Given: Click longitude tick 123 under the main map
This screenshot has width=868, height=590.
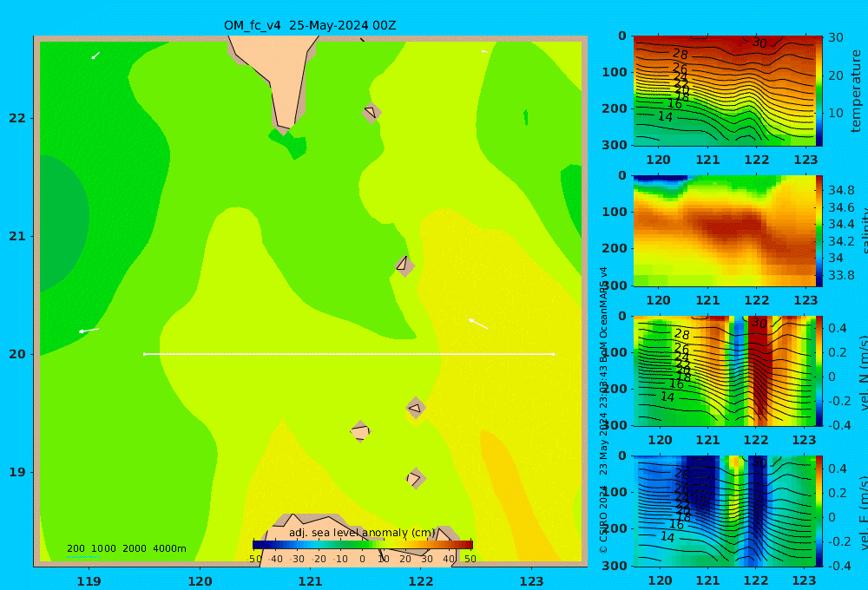Looking at the screenshot, I should (x=532, y=581).
